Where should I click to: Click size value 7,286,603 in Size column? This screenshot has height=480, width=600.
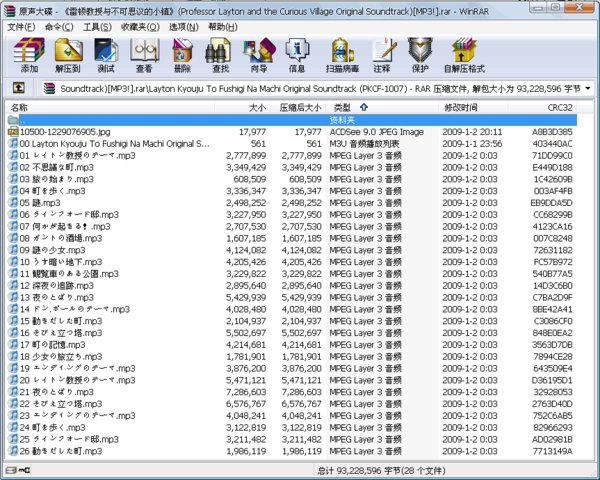coord(246,392)
